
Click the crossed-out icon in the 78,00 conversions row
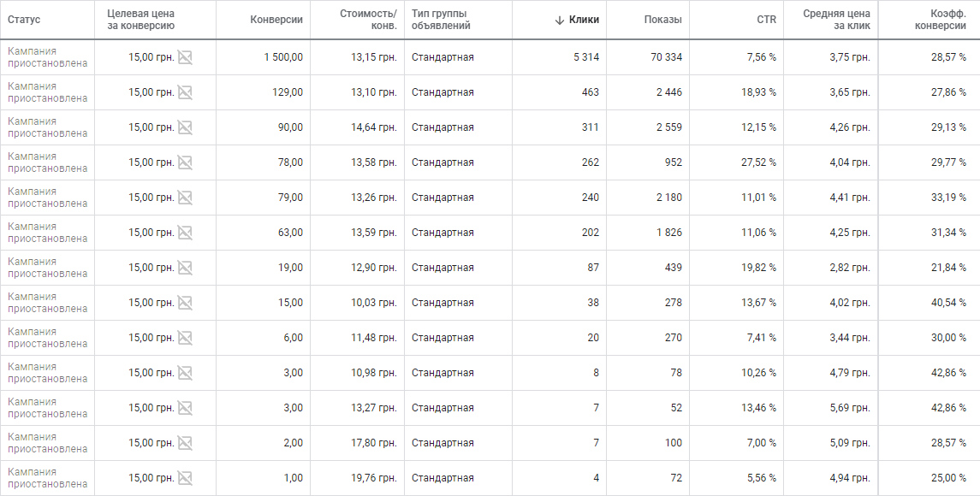point(185,162)
